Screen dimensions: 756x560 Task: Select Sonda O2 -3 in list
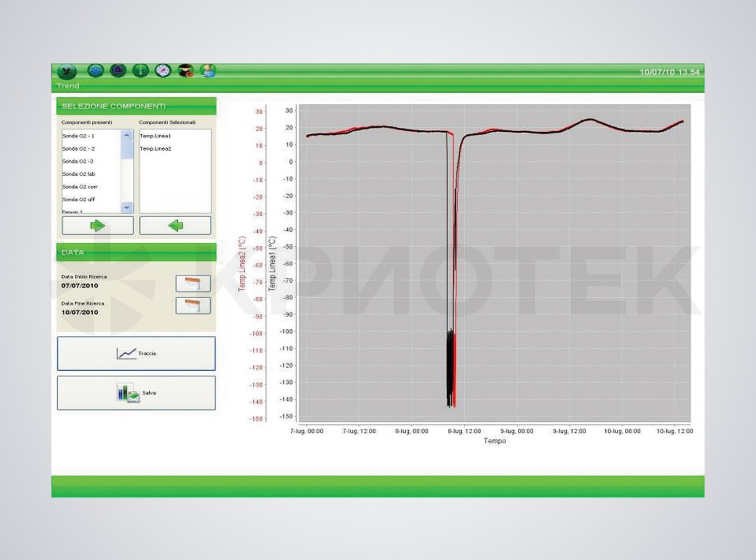tap(78, 161)
